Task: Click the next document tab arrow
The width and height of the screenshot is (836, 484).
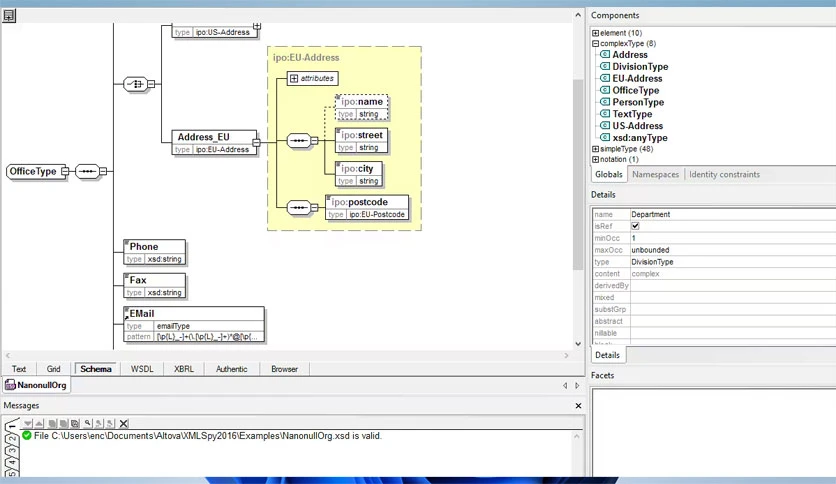Action: (577, 385)
